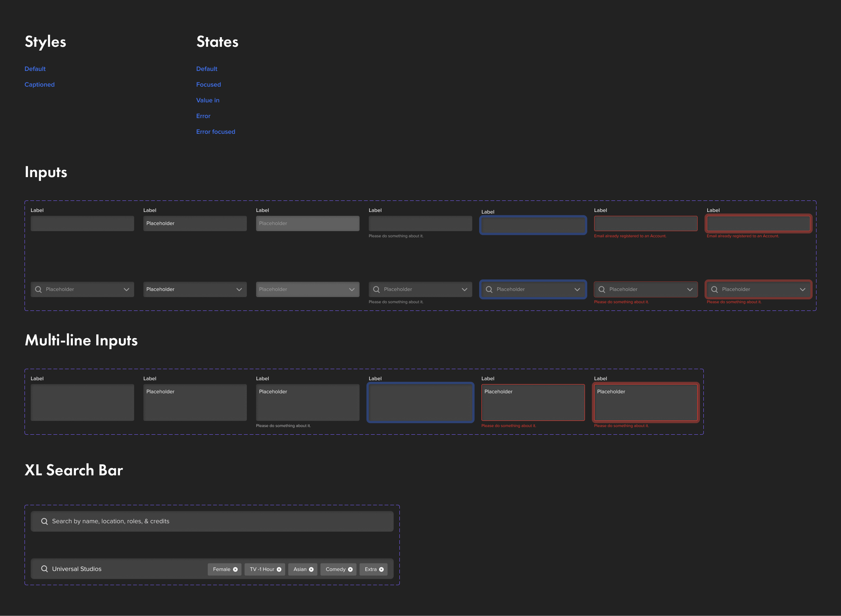Select Default under Styles
Screen dimensions: 841x616
tap(35, 69)
